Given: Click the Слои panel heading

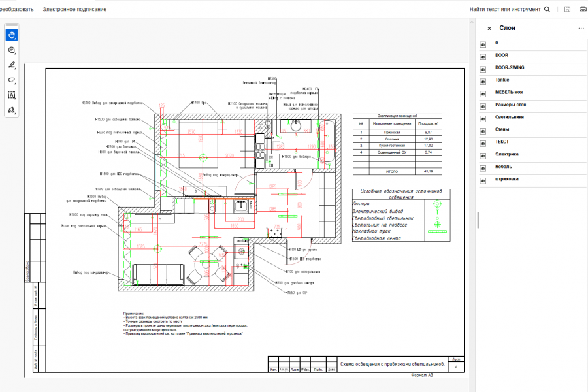Looking at the screenshot, I should click(507, 28).
